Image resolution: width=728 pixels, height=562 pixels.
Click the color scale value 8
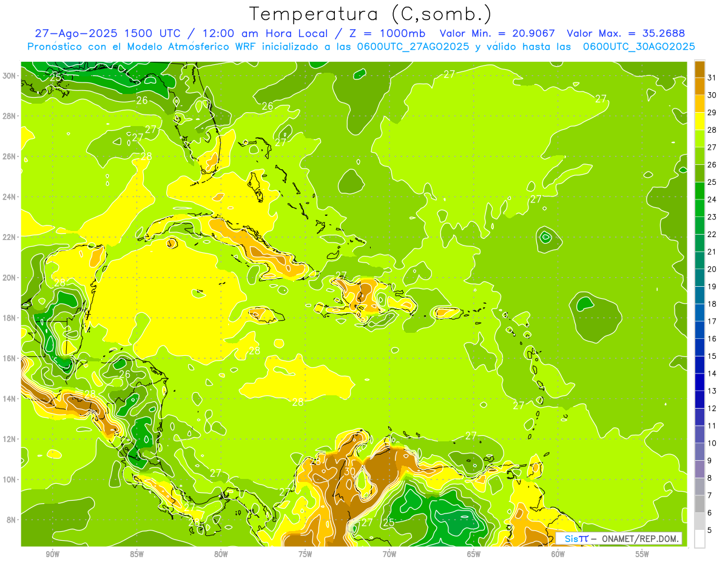710,478
